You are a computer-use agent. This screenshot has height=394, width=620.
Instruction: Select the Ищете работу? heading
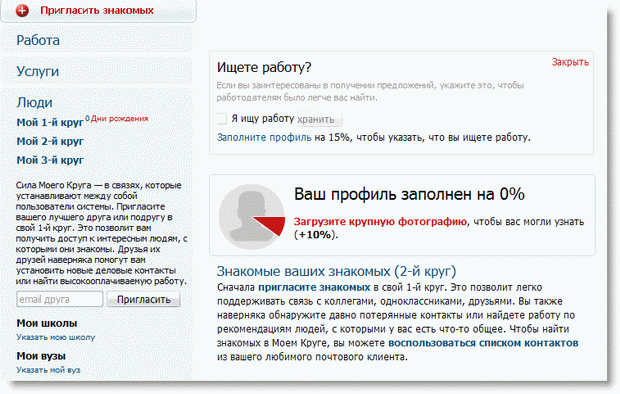tap(264, 67)
